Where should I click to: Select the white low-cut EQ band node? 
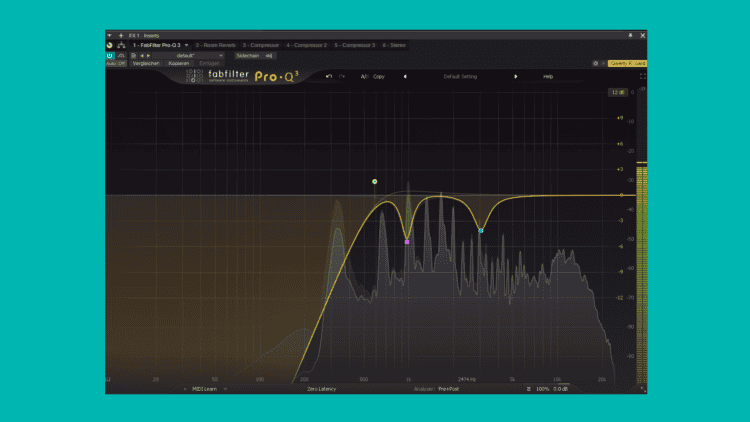click(375, 181)
